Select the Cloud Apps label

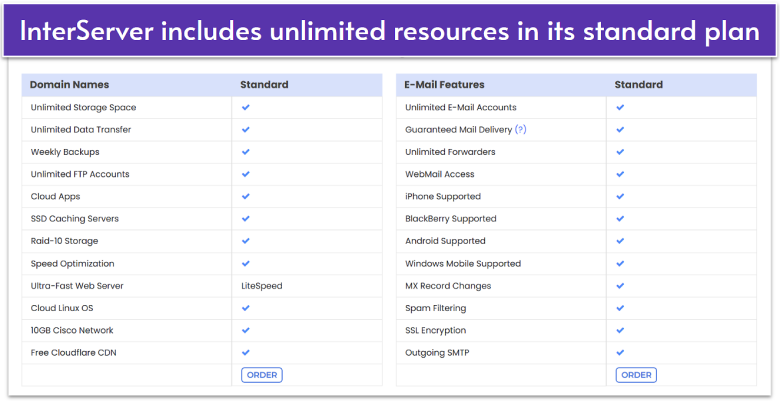[x=55, y=197]
